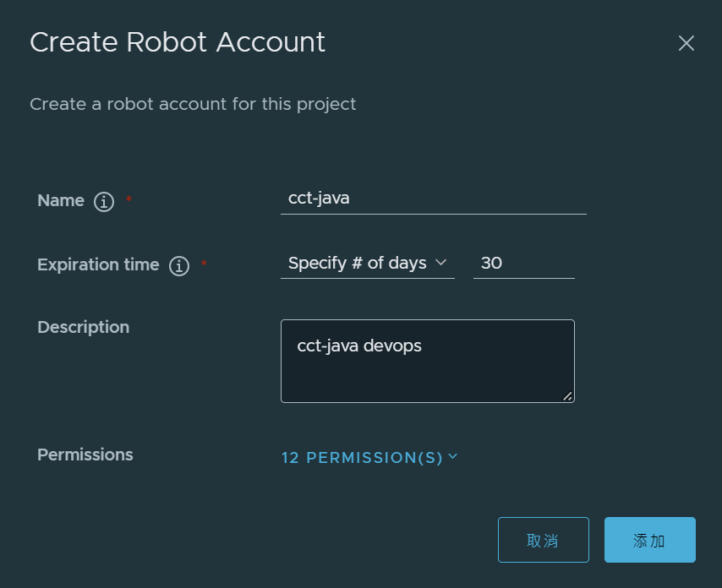Click the info icon beside Name
722x588 pixels.
click(104, 202)
